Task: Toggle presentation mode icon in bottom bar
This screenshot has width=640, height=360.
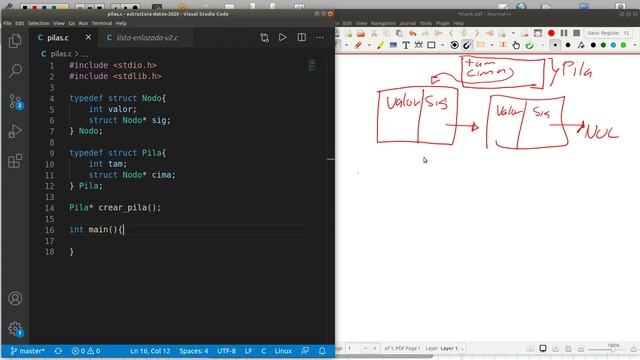Action: [x=542, y=349]
